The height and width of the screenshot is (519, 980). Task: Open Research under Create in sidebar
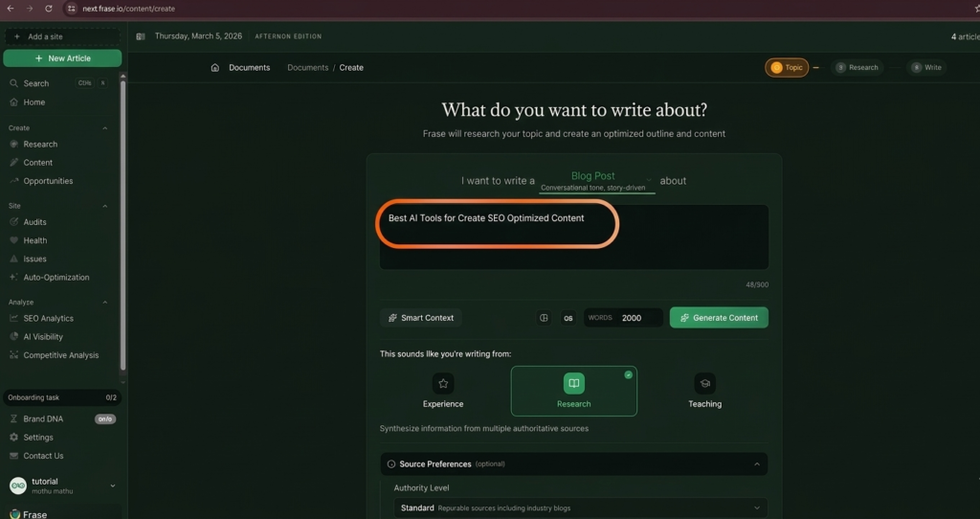[x=40, y=144]
